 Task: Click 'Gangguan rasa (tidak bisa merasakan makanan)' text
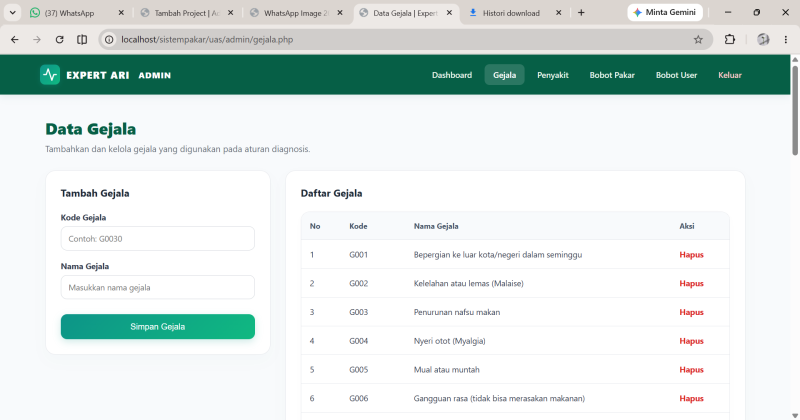click(x=499, y=399)
